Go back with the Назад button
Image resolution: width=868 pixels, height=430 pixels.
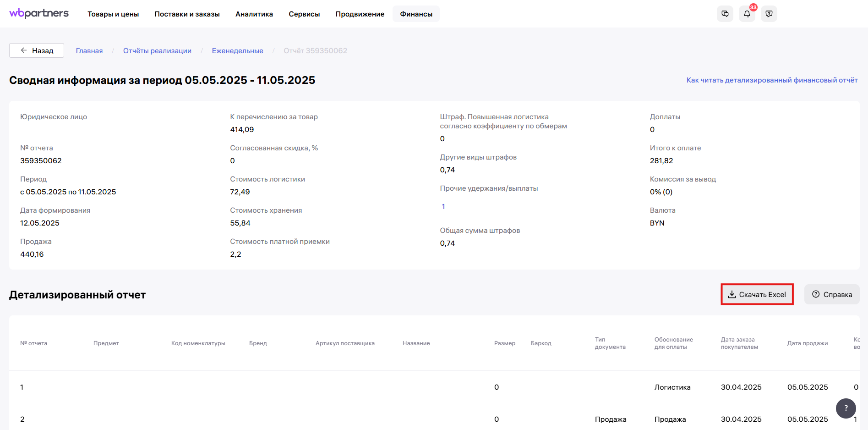[37, 50]
